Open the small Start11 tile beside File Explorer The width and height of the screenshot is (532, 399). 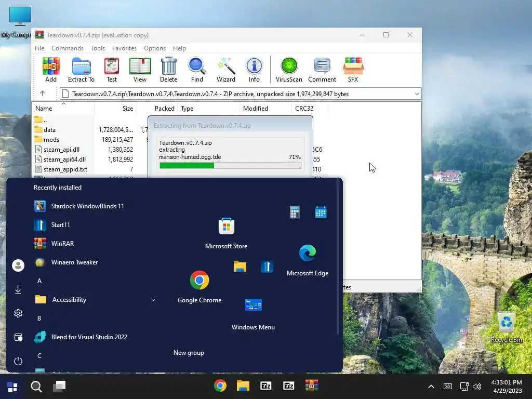pos(267,267)
